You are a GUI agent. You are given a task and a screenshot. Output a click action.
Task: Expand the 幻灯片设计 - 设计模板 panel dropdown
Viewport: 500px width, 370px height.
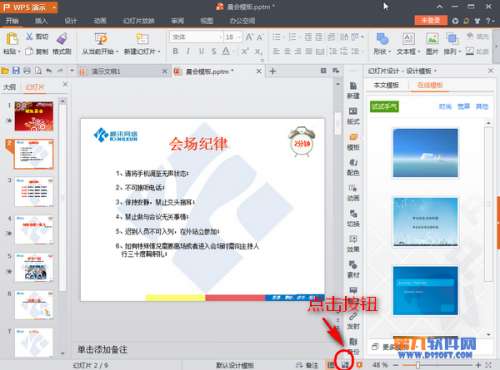point(435,71)
